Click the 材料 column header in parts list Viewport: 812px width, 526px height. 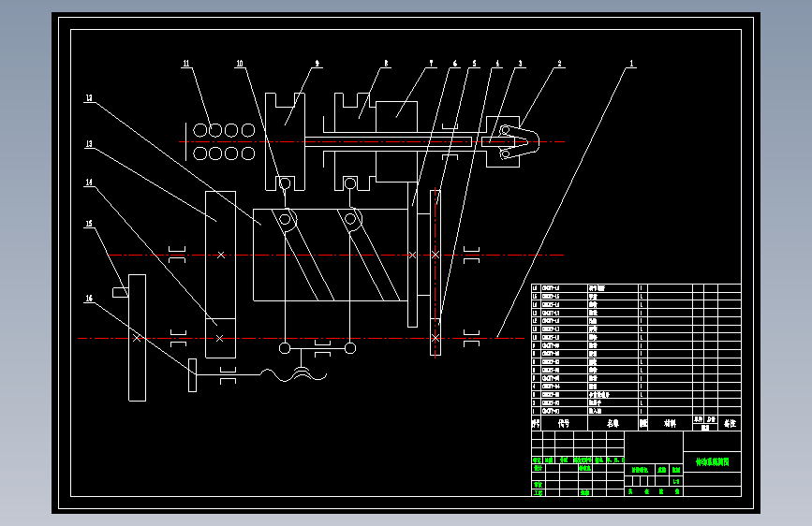[670, 423]
